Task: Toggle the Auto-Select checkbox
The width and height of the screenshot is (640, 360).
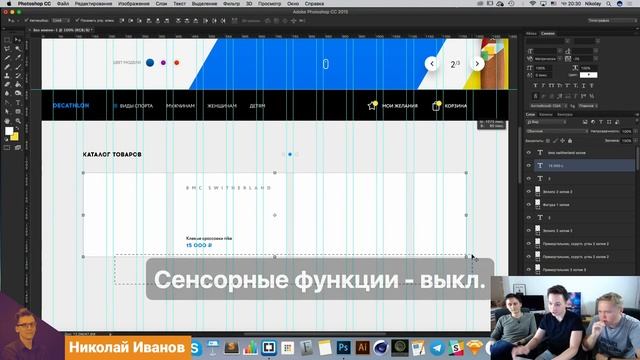Action: click(27, 20)
